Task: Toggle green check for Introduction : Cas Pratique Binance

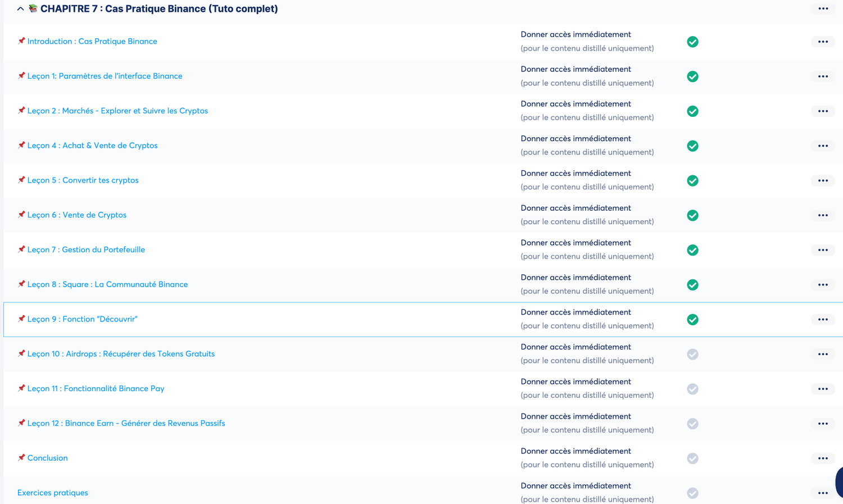Action: tap(693, 42)
